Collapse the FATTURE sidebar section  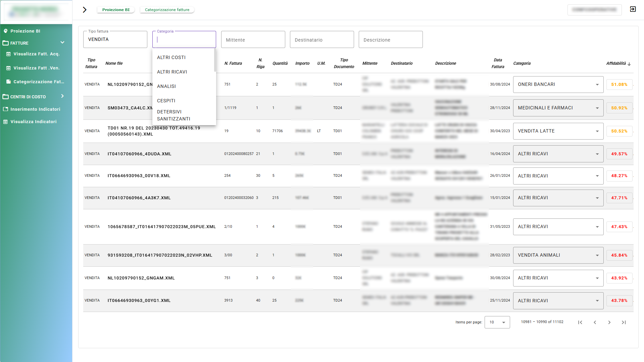click(x=62, y=43)
